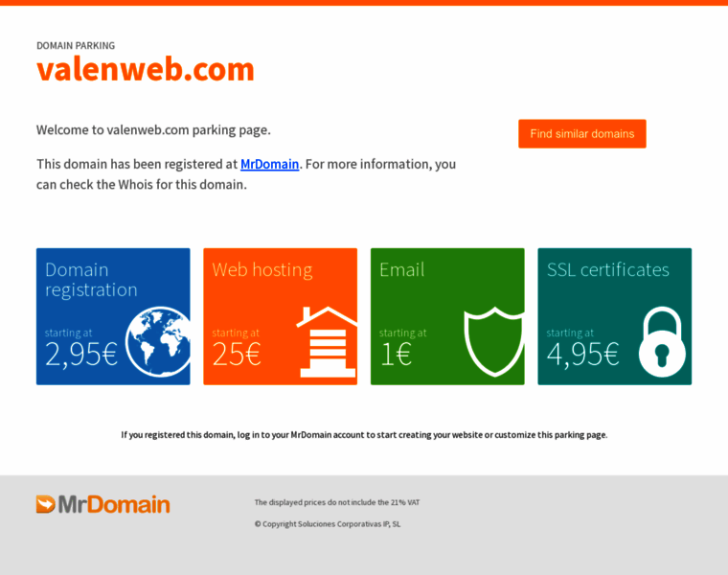Select the Email card title
This screenshot has height=575, width=728.
tap(402, 270)
